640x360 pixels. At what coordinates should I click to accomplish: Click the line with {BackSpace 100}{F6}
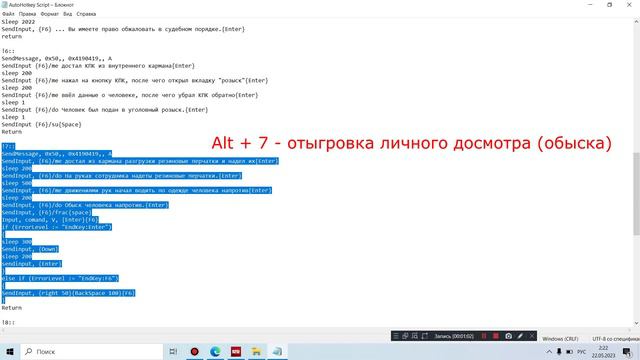point(68,293)
